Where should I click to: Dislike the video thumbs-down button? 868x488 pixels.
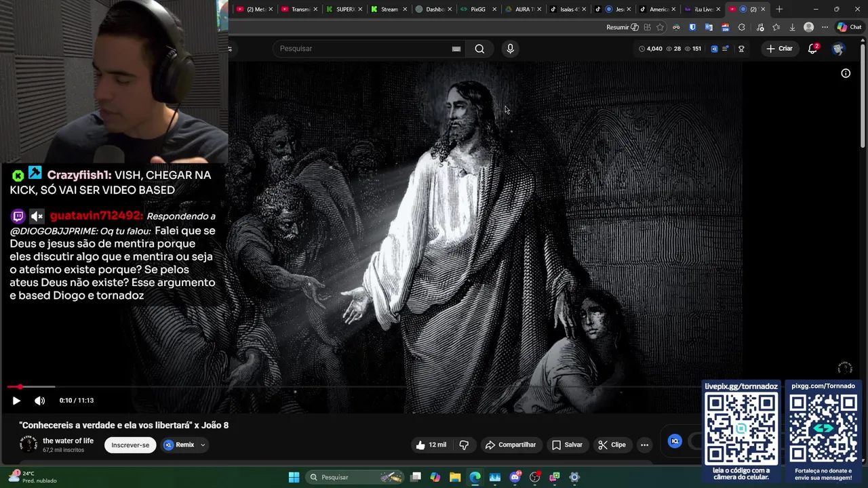[464, 445]
